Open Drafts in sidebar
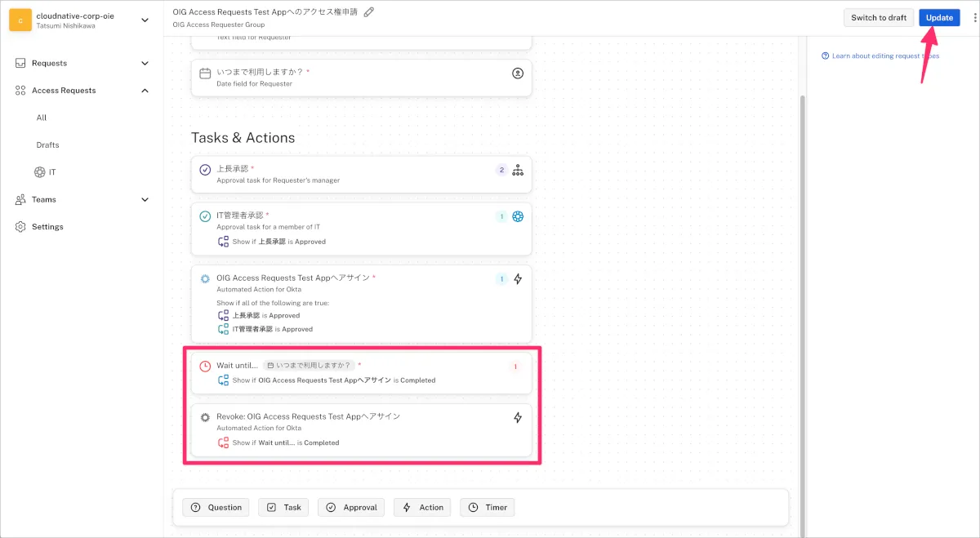Viewport: 980px width, 538px height. (x=47, y=145)
